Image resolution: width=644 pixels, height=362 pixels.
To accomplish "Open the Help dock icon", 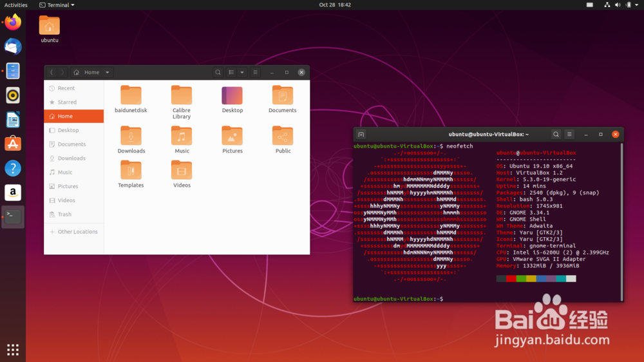I will point(13,168).
